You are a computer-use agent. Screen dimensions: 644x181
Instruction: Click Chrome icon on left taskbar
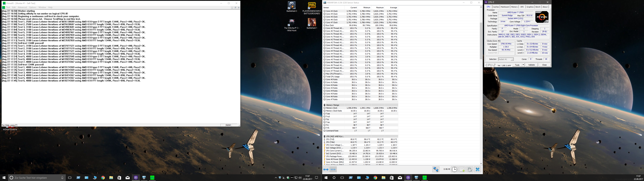point(103,178)
